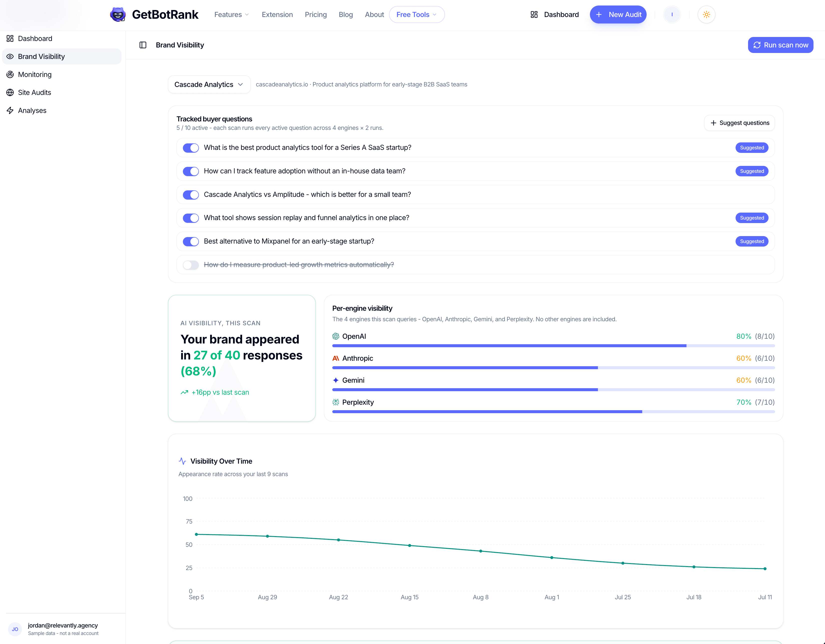This screenshot has width=825, height=644.
Task: Click the jordan@relevantly.agency account label
Action: pos(63,626)
